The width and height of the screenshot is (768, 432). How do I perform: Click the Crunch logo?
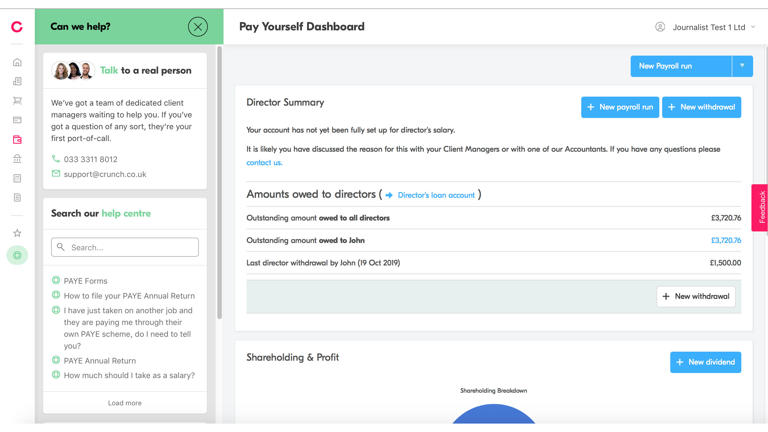(16, 27)
